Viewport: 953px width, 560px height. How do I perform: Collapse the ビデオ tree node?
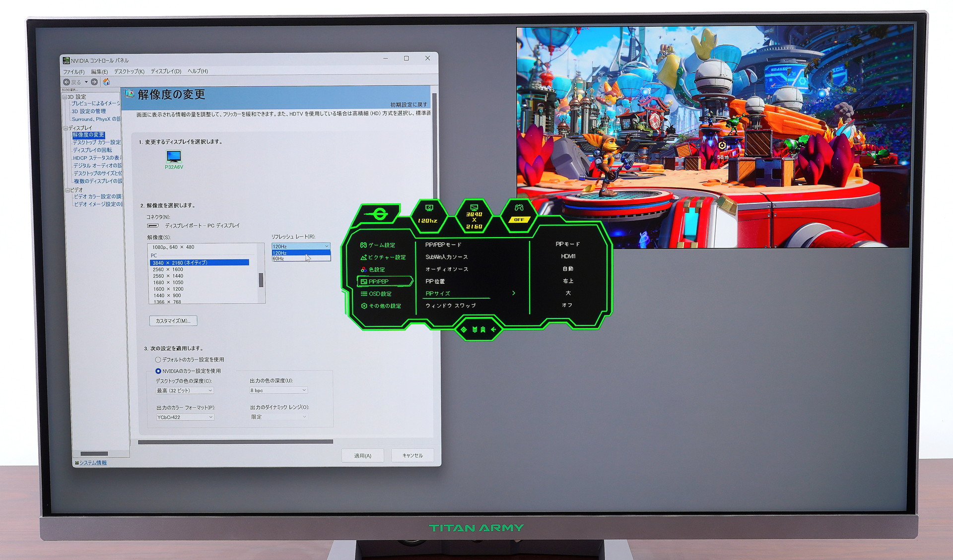68,190
